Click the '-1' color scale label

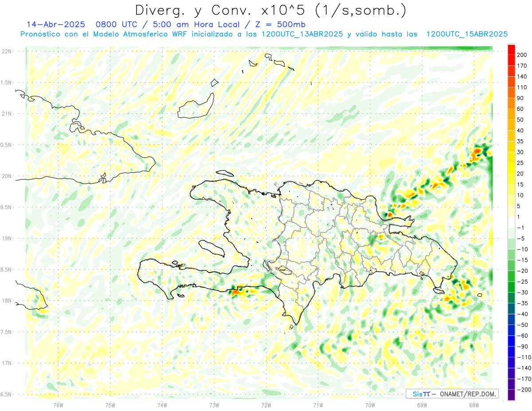[521, 227]
